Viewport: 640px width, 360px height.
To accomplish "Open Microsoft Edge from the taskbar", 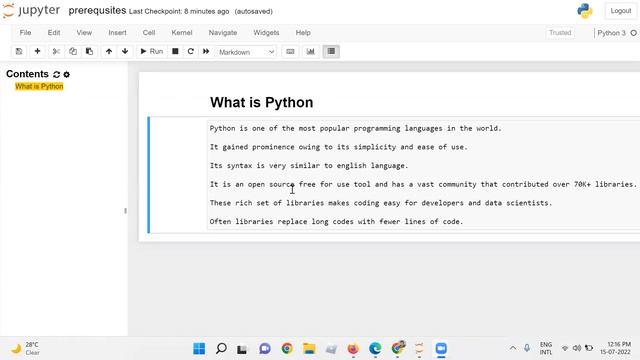I will (x=375, y=349).
